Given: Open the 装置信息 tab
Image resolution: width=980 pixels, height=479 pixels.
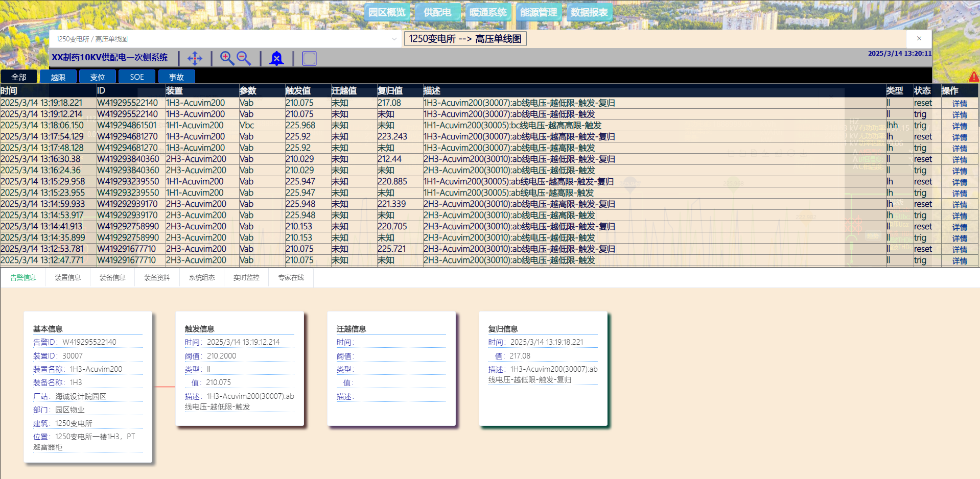Looking at the screenshot, I should pos(67,278).
